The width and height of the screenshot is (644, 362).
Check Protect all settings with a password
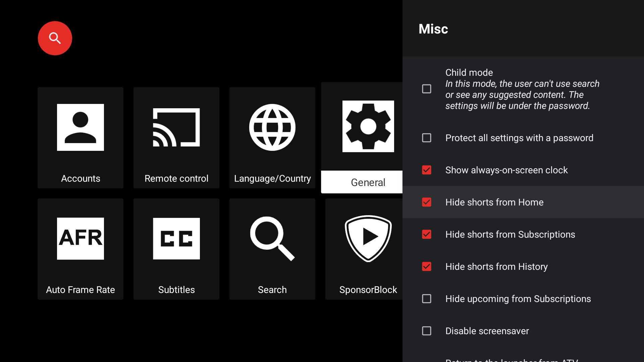[x=427, y=138]
